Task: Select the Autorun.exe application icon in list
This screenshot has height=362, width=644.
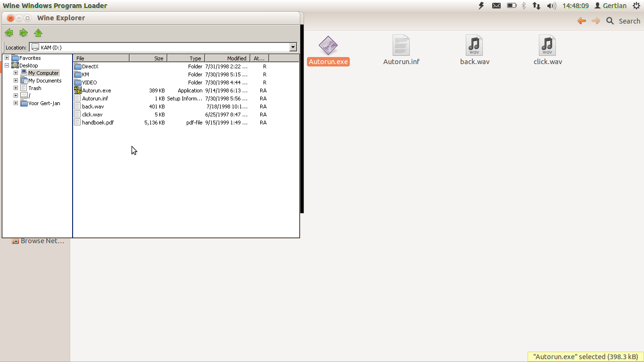Action: [78, 90]
